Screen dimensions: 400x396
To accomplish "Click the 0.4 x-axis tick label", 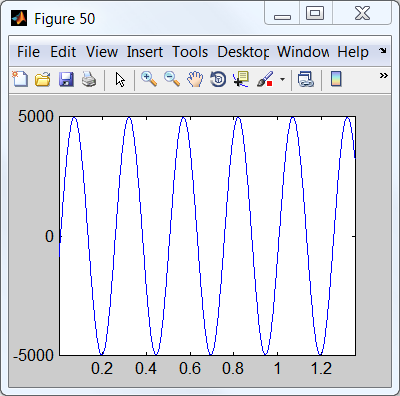I will point(146,369).
